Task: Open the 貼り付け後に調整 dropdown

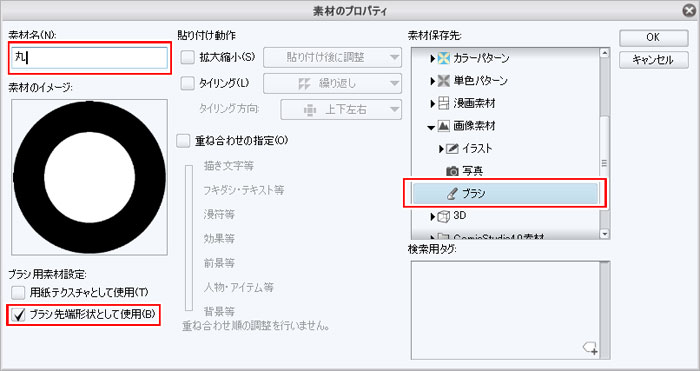Action: [x=333, y=57]
